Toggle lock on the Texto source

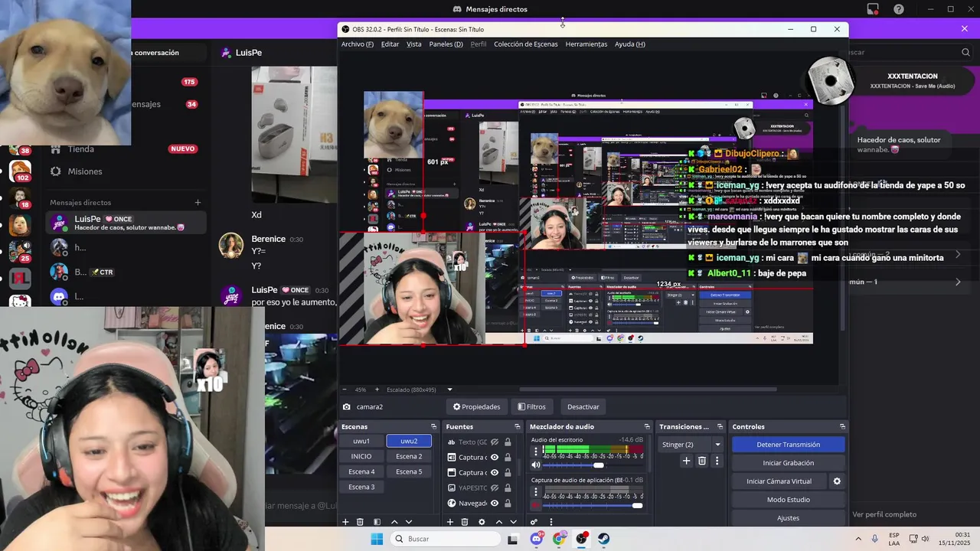coord(508,442)
